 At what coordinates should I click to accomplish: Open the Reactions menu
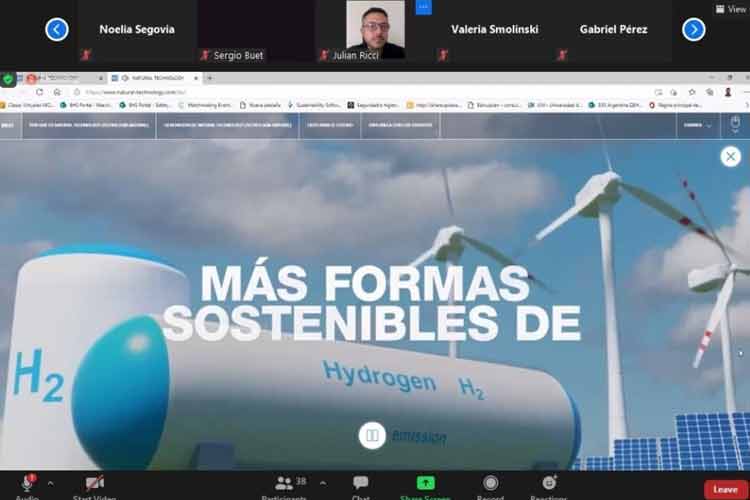(x=548, y=485)
